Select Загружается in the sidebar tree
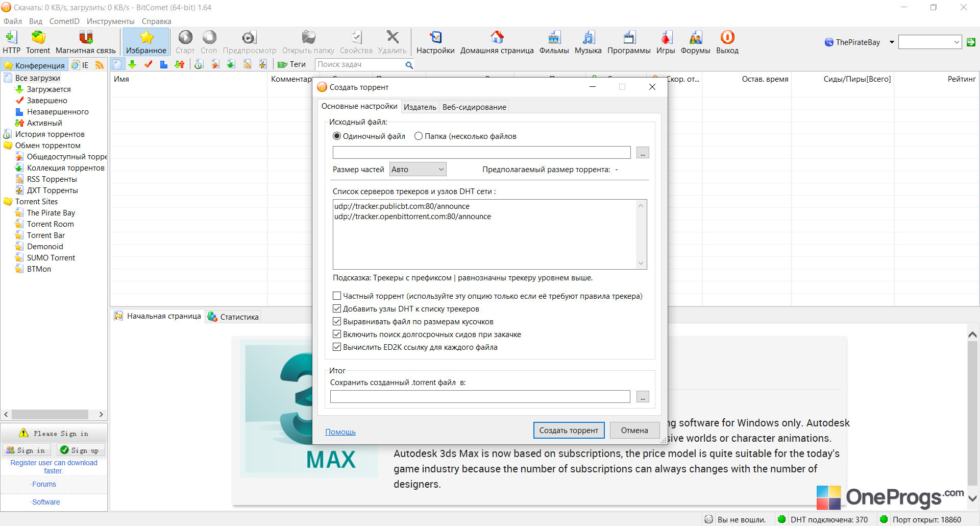980x526 pixels. pos(48,89)
